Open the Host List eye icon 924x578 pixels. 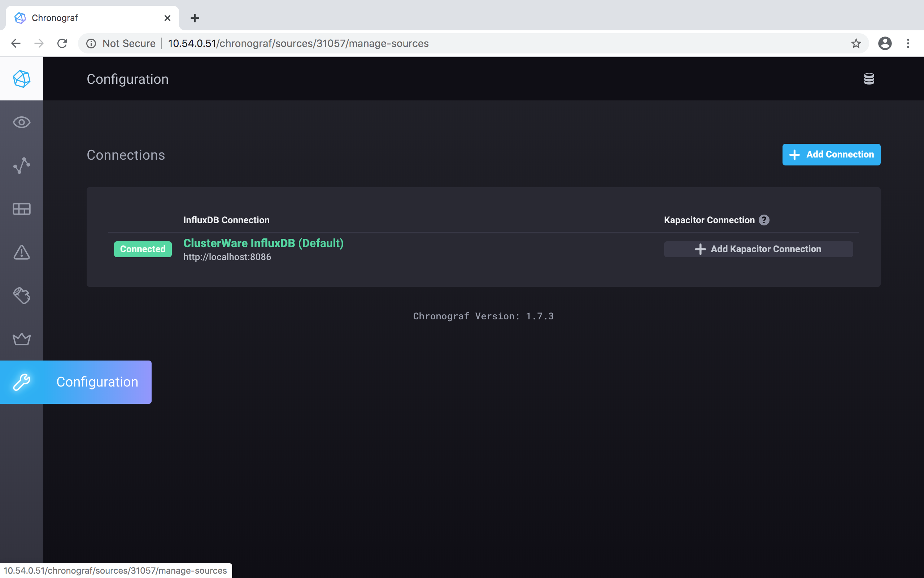tap(21, 122)
